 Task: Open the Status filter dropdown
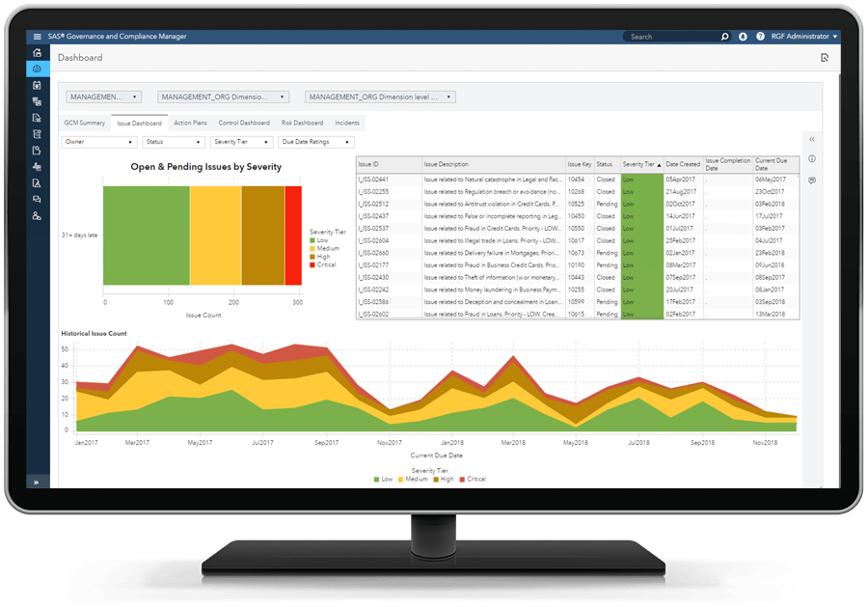point(174,142)
